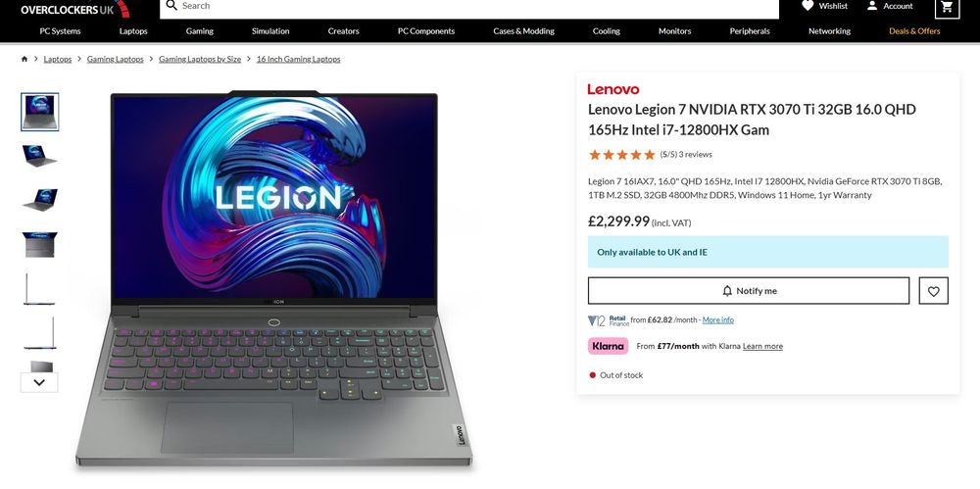
Task: Click the Klarna pink badge
Action: pos(608,346)
